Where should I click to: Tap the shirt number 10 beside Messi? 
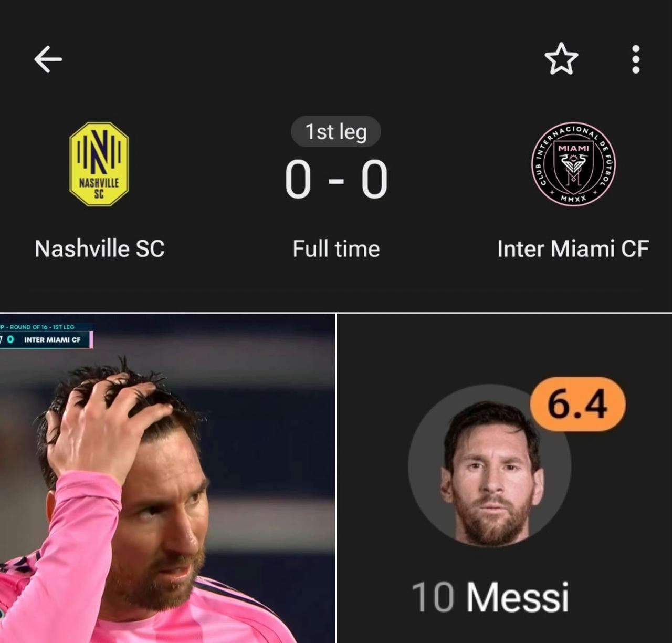pos(433,597)
